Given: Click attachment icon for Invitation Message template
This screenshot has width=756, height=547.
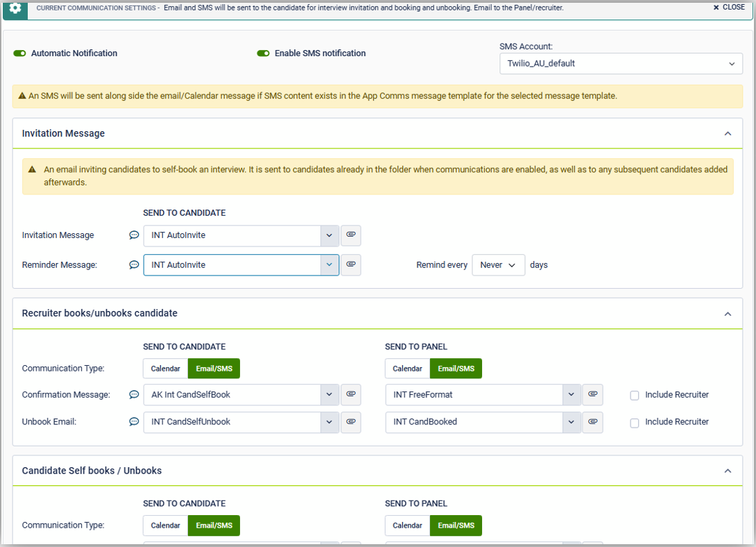Looking at the screenshot, I should [x=351, y=235].
